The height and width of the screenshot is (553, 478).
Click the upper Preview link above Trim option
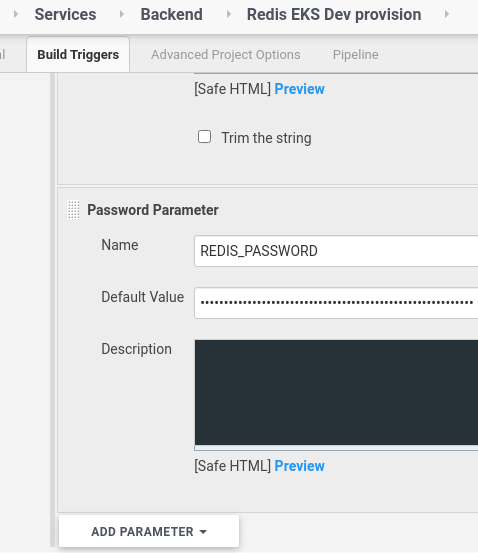(299, 89)
